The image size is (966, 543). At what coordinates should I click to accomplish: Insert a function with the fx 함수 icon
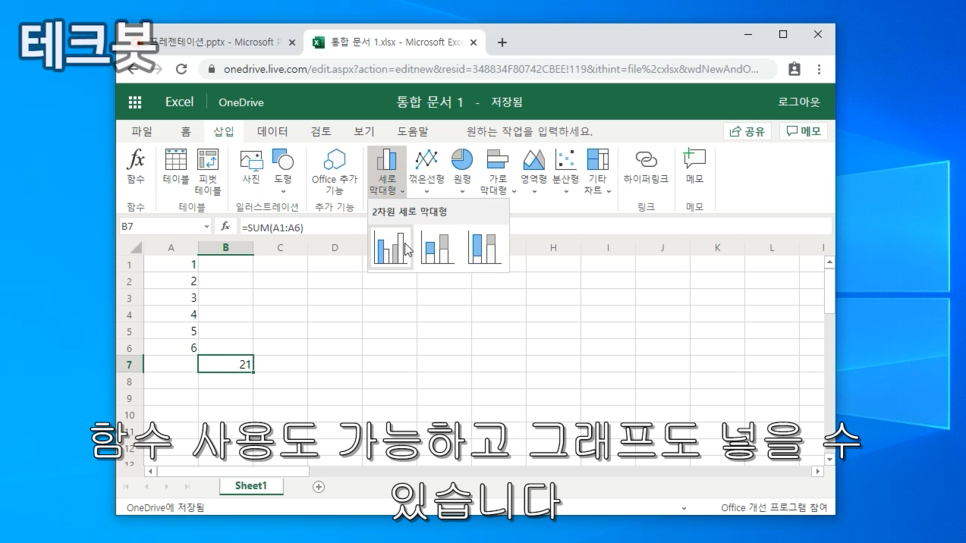click(136, 166)
